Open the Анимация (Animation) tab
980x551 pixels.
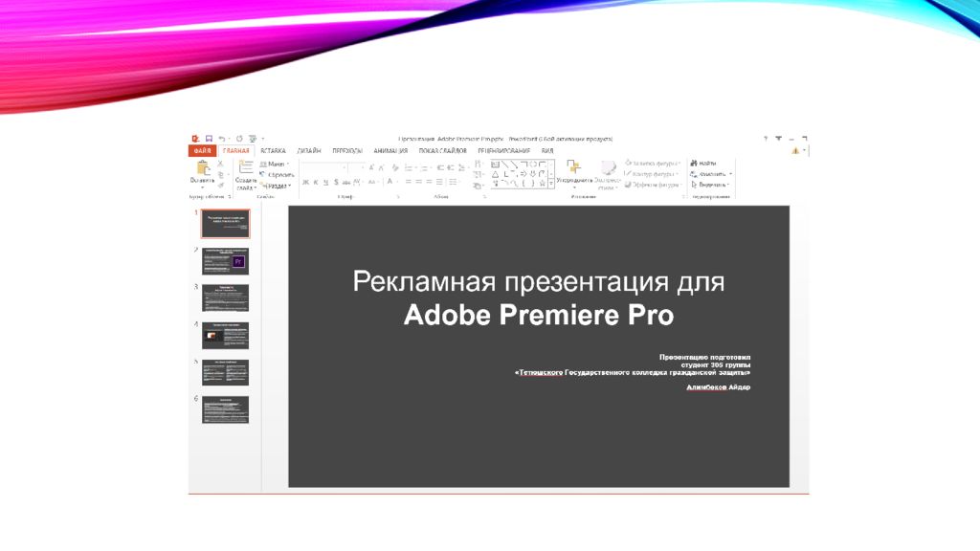click(390, 150)
